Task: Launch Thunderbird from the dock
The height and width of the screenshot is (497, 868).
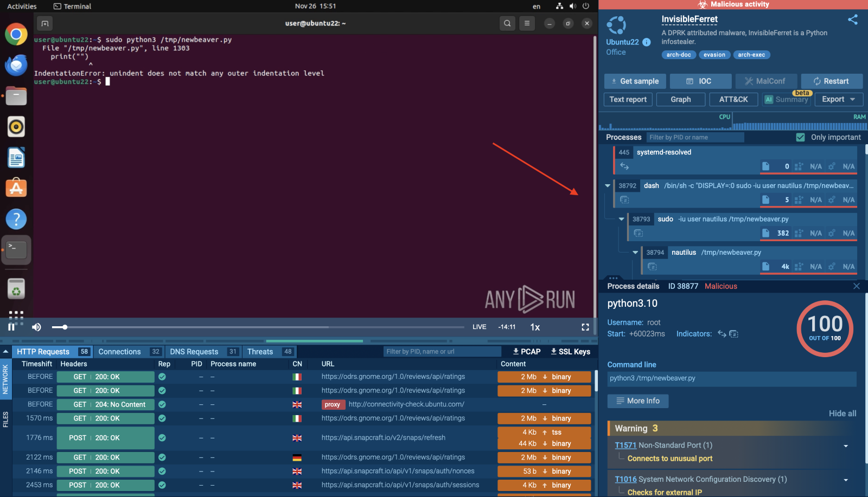Action: click(x=16, y=66)
